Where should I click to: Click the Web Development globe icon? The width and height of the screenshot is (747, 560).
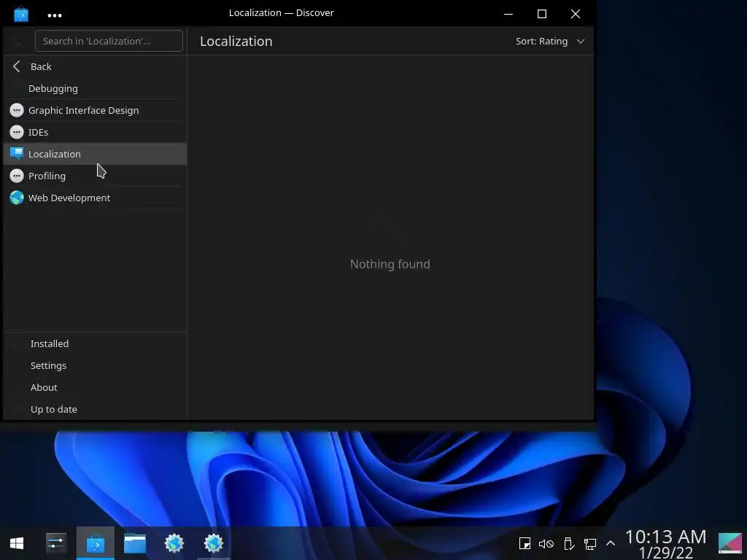point(17,198)
